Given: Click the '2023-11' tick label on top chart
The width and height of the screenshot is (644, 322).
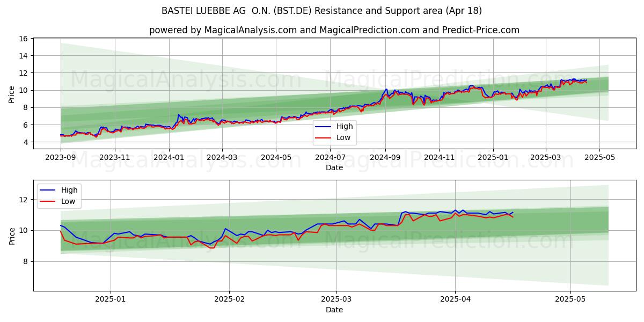Looking at the screenshot, I should (115, 158).
